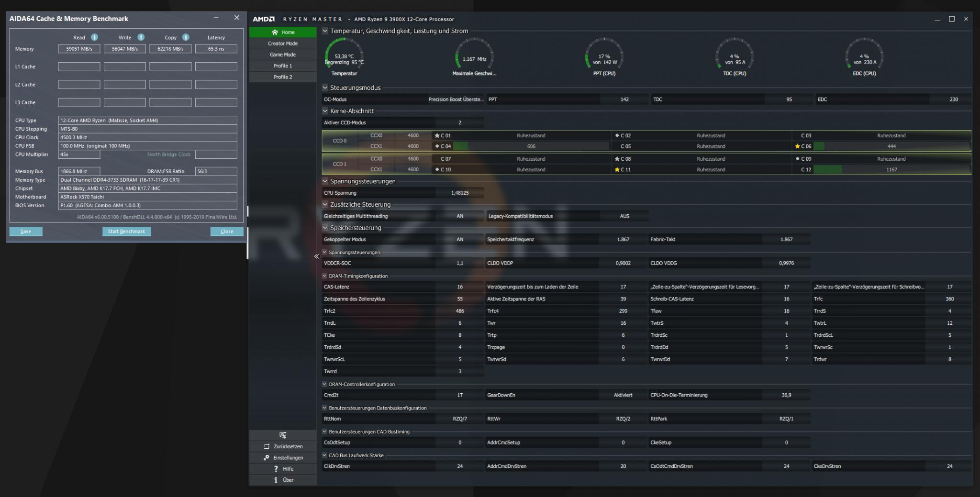Image resolution: width=980 pixels, height=497 pixels.
Task: Click the OC-Modus value Precision Boost Overdrive
Action: tap(456, 99)
